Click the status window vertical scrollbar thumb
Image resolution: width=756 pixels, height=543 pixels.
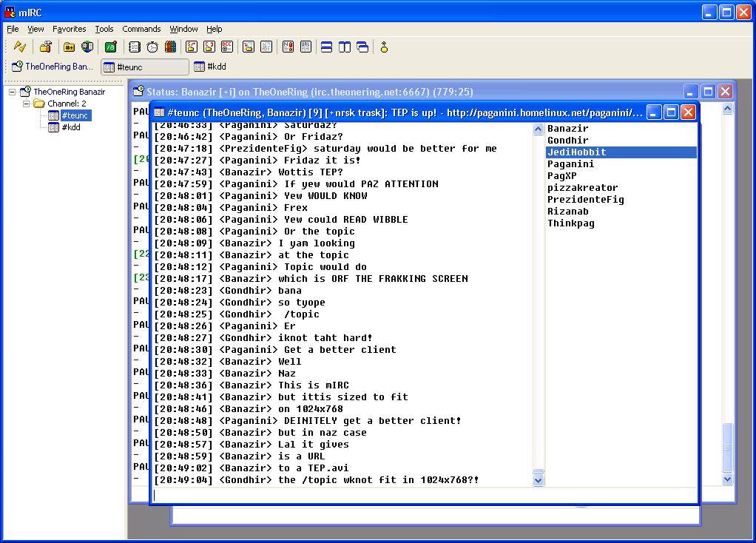click(727, 448)
